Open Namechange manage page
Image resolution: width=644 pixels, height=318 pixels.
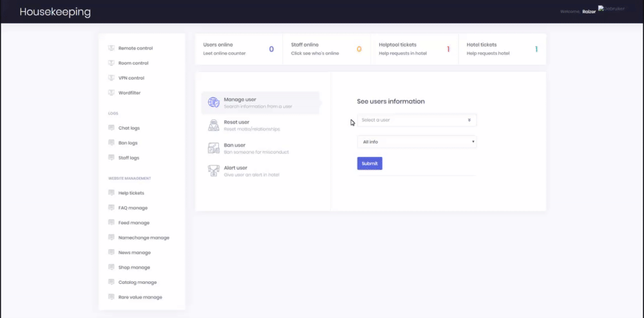(x=144, y=238)
